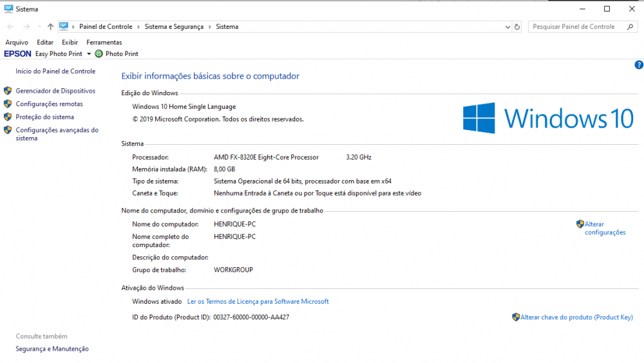
Task: Click Alterar configurações link
Action: click(605, 228)
